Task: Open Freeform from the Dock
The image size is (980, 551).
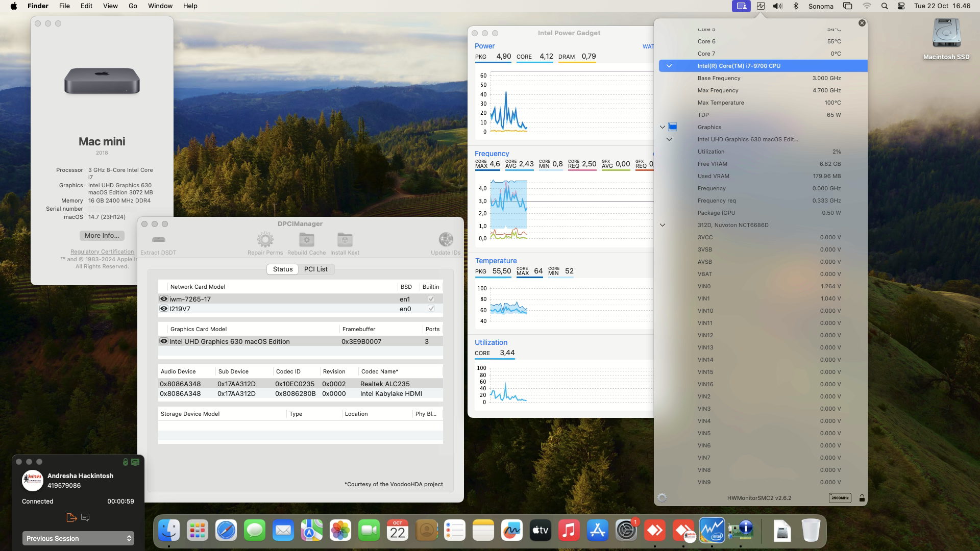Action: tap(512, 531)
